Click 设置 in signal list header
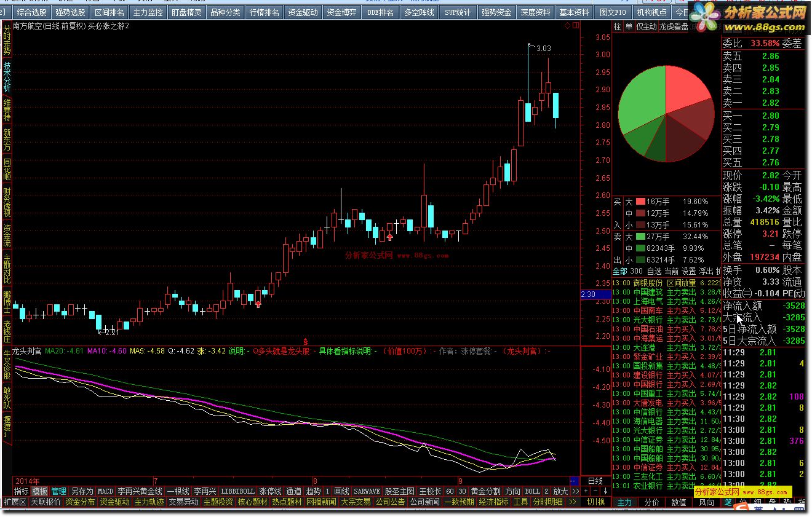Image resolution: width=812 pixels, height=517 pixels. [688, 271]
